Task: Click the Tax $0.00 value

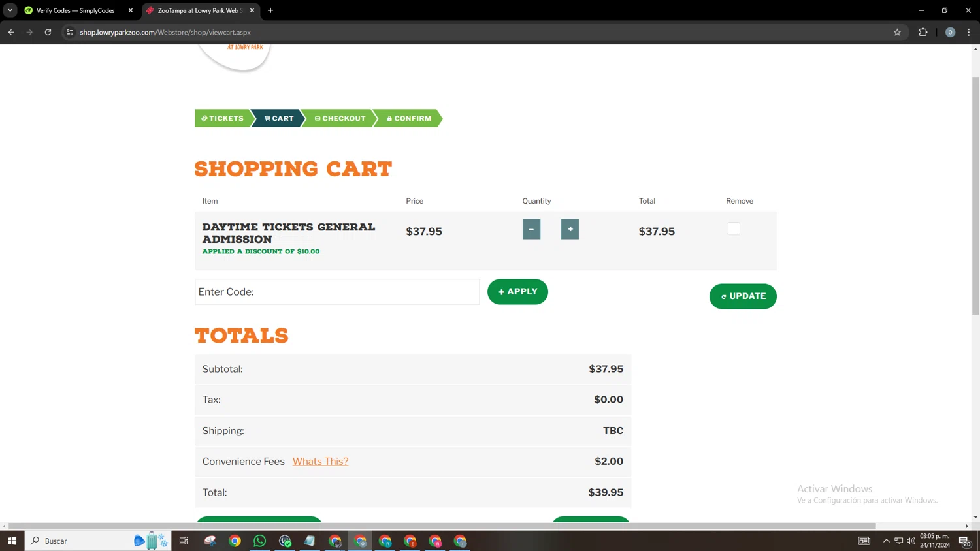Action: (608, 400)
